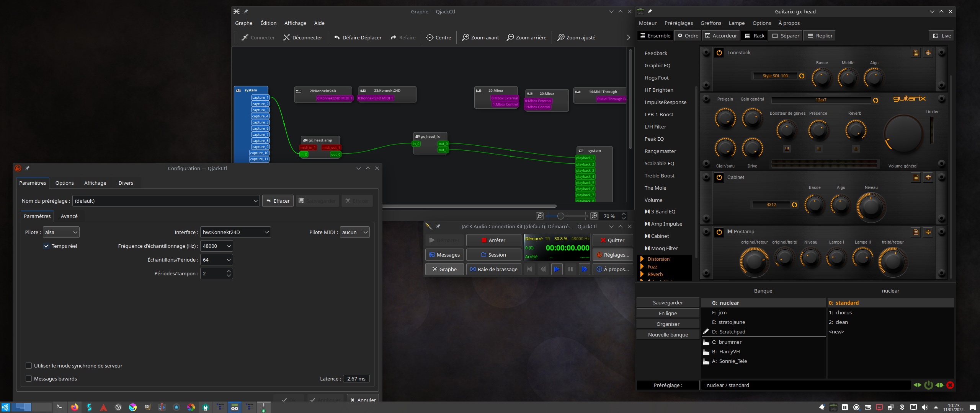Open the Préréglages menu in Guitarix
The image size is (980, 413).
(678, 23)
